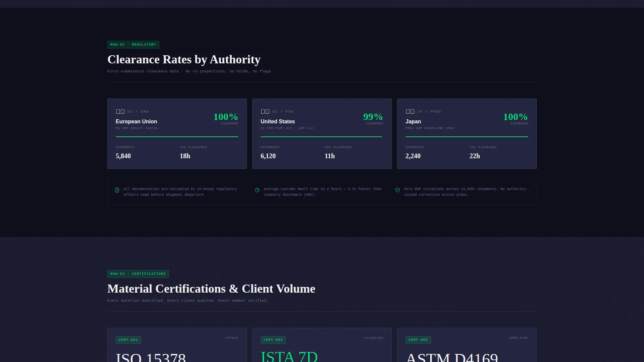Click the shield icon beside Zero GDP violations
644x362 pixels.
click(x=397, y=190)
